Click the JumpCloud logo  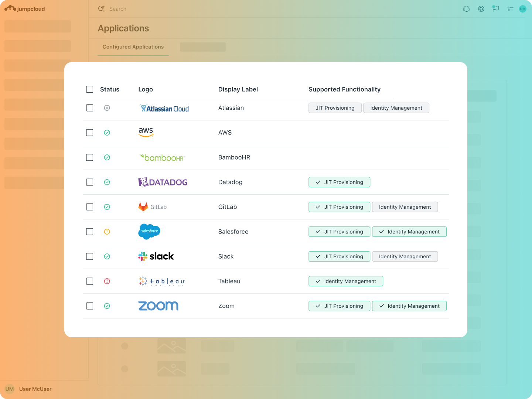pyautogui.click(x=24, y=8)
